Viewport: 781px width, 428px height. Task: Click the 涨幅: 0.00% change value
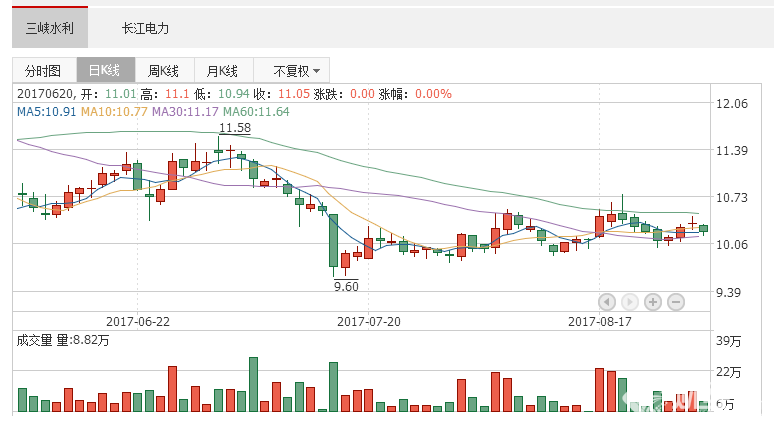click(x=415, y=94)
